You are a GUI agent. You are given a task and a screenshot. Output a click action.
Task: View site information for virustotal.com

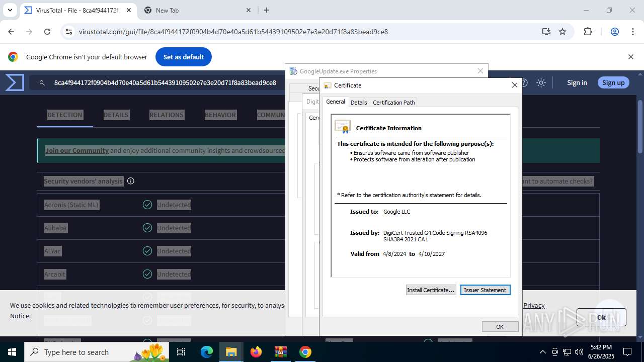coord(69,32)
